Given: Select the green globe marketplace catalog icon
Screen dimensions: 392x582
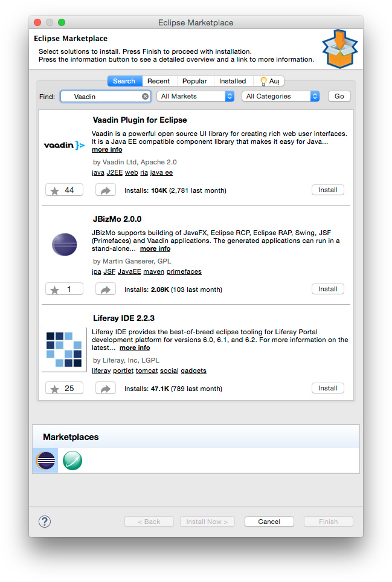Looking at the screenshot, I should (72, 461).
